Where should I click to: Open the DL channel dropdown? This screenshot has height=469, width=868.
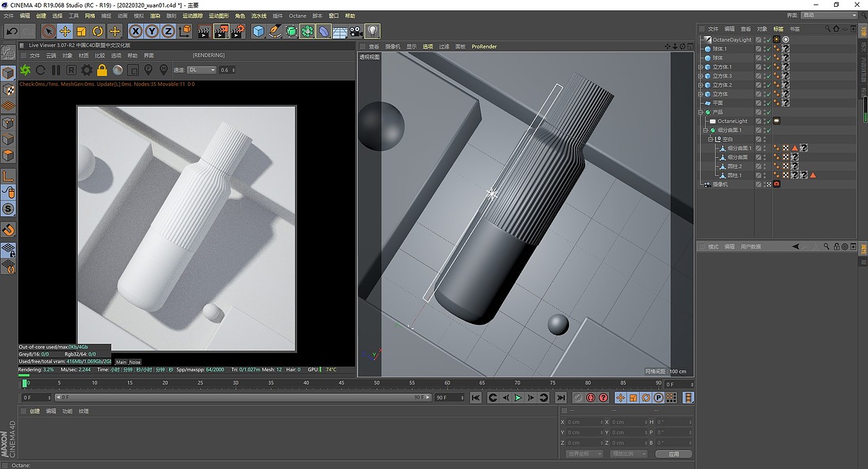tap(201, 70)
